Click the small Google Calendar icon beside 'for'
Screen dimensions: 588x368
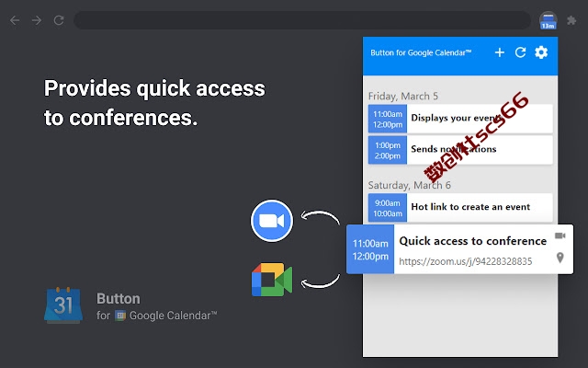pyautogui.click(x=120, y=316)
